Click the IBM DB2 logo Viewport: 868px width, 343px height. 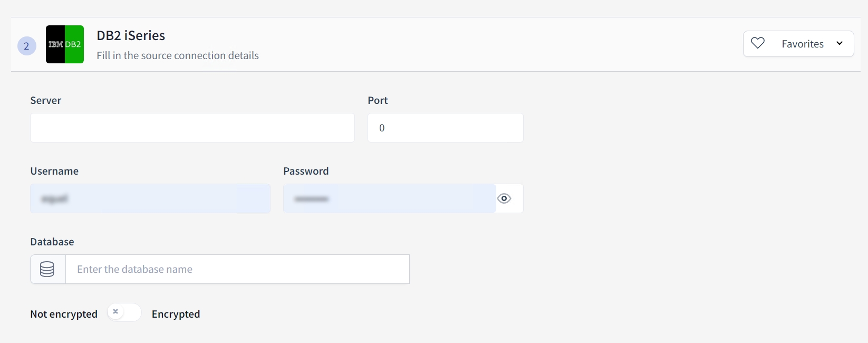65,44
